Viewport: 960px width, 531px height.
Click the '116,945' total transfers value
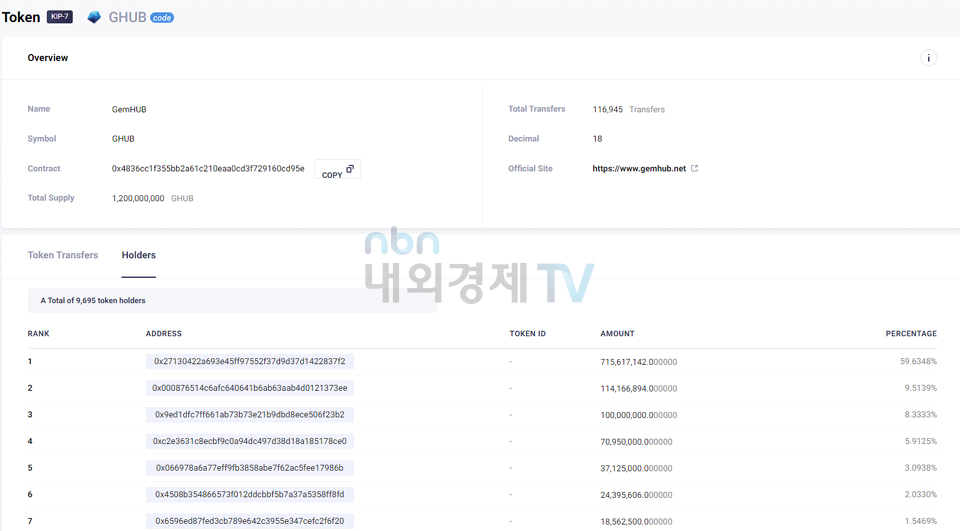607,109
